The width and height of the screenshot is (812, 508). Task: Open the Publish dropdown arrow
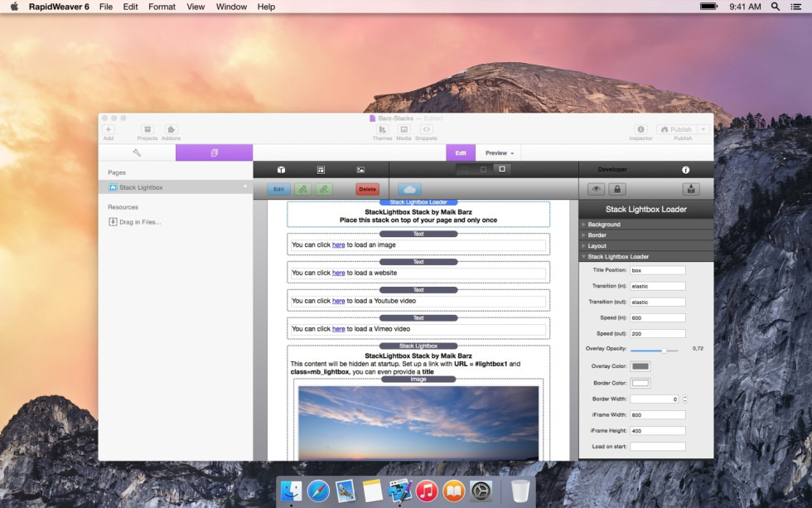(703, 129)
